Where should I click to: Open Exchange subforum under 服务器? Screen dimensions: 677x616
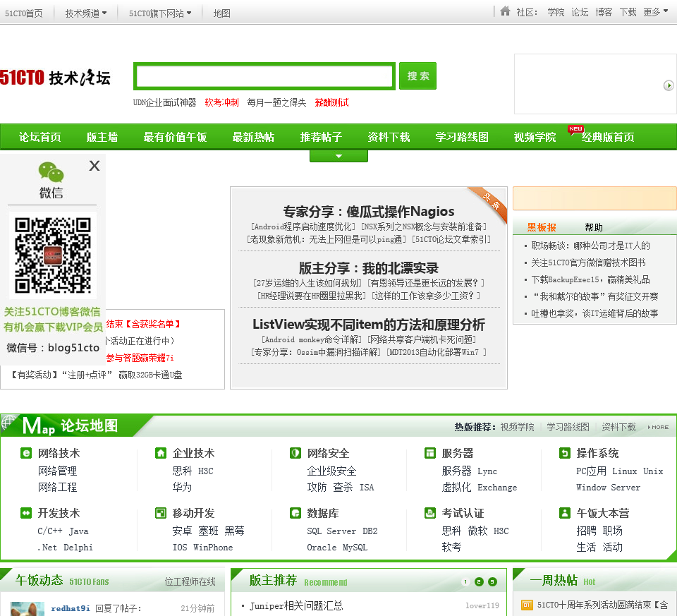click(497, 488)
